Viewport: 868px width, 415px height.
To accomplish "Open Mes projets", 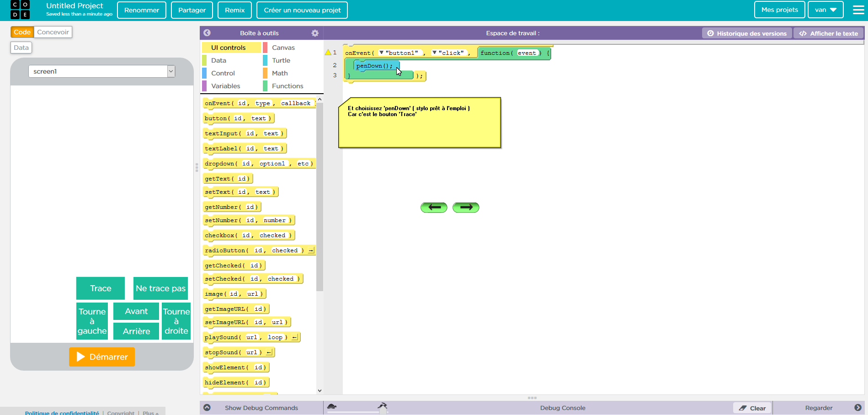I will (x=780, y=10).
